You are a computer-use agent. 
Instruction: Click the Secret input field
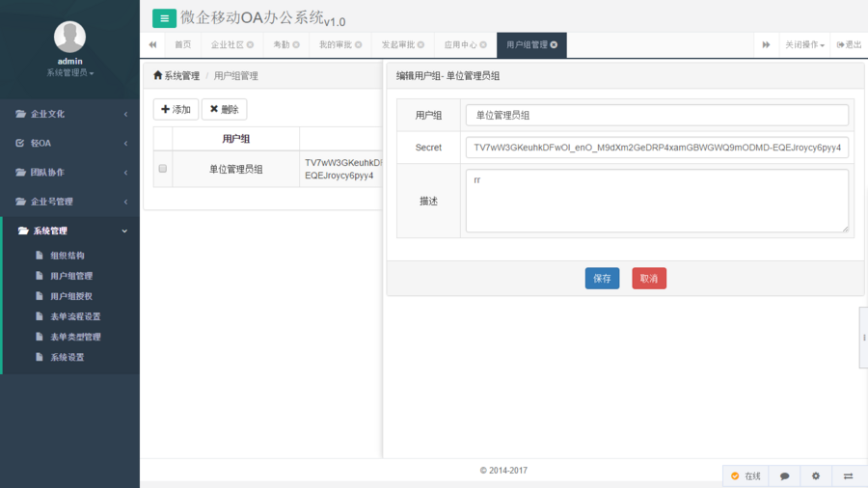[x=657, y=148]
